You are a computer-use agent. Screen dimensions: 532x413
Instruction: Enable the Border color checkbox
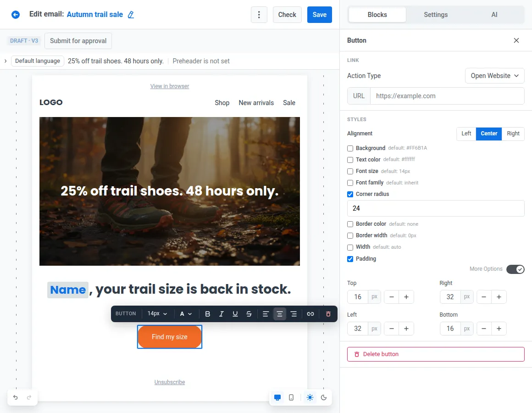pyautogui.click(x=350, y=224)
